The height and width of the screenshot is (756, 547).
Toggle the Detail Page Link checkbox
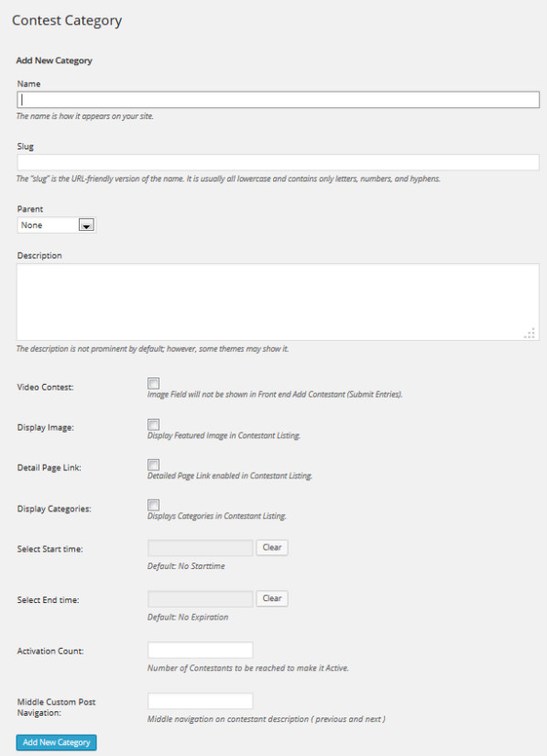click(153, 465)
